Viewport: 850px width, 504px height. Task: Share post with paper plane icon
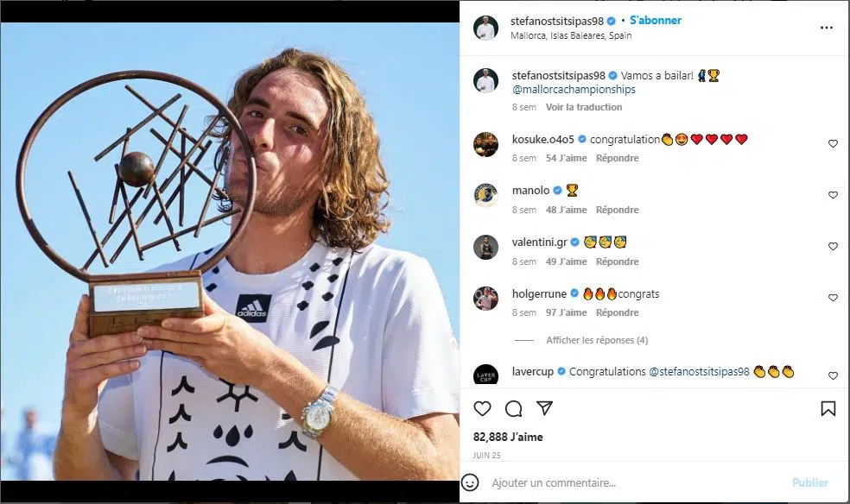click(x=544, y=408)
